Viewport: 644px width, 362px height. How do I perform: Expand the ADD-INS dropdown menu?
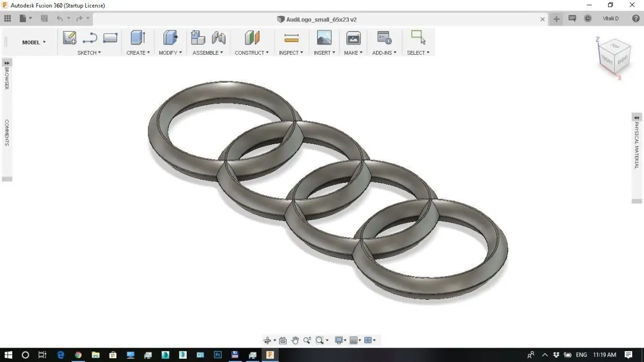point(384,53)
